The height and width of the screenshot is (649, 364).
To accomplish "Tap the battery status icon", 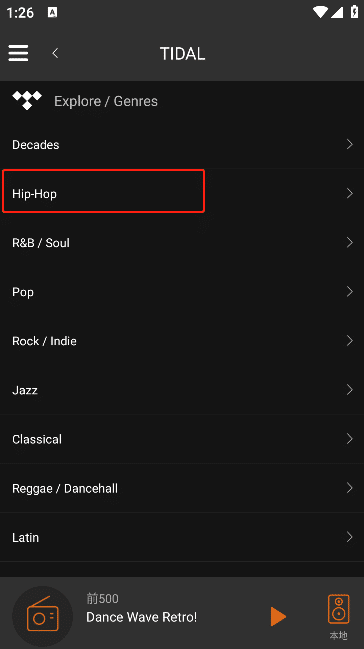I will [354, 12].
